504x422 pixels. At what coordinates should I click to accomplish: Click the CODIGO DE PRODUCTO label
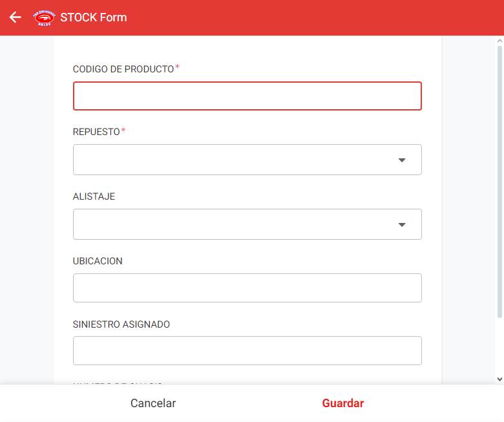(123, 69)
